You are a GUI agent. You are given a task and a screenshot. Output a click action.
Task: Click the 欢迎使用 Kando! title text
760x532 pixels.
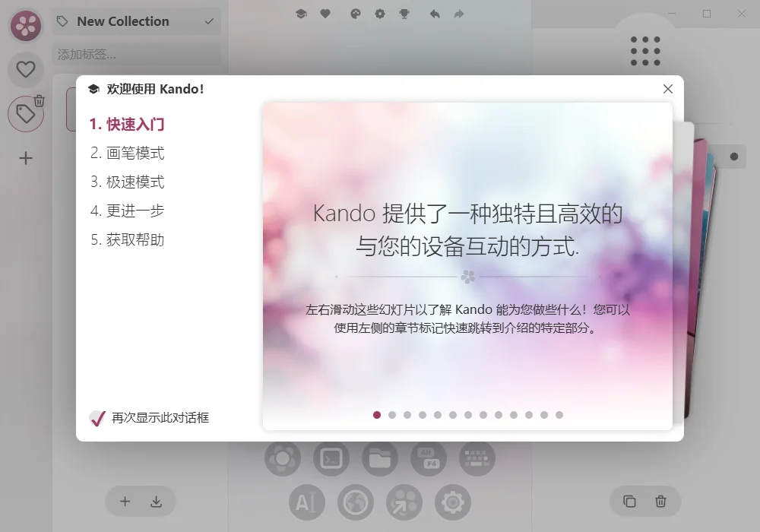click(x=155, y=89)
